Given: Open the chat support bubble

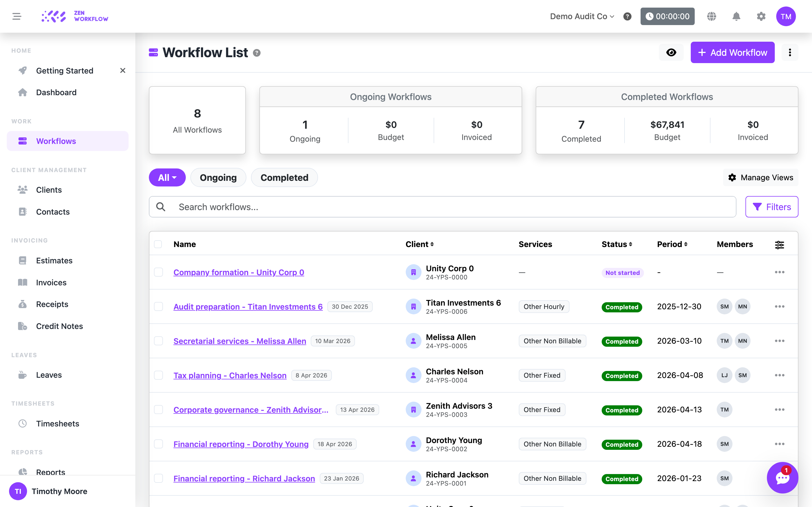Looking at the screenshot, I should point(782,477).
